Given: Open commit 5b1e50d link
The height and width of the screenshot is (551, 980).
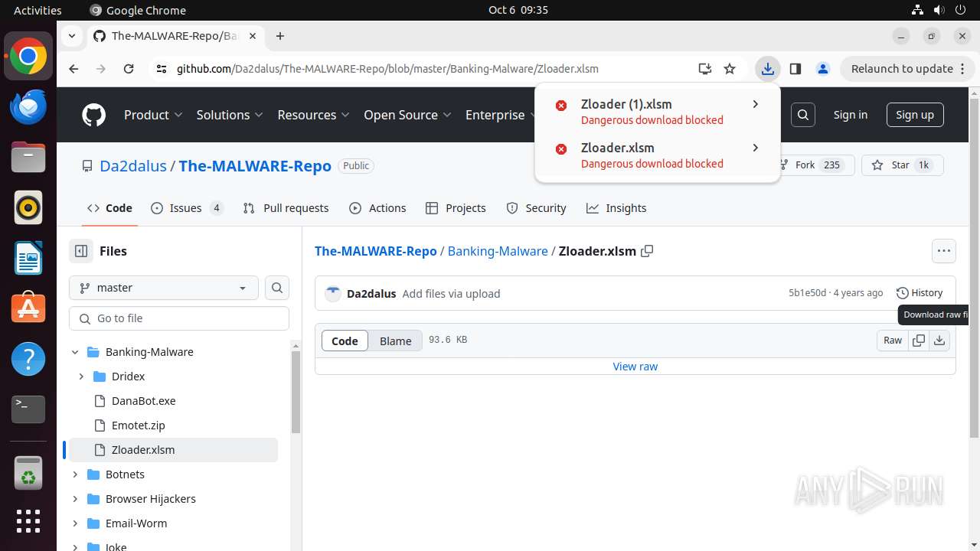Looking at the screenshot, I should click(807, 293).
